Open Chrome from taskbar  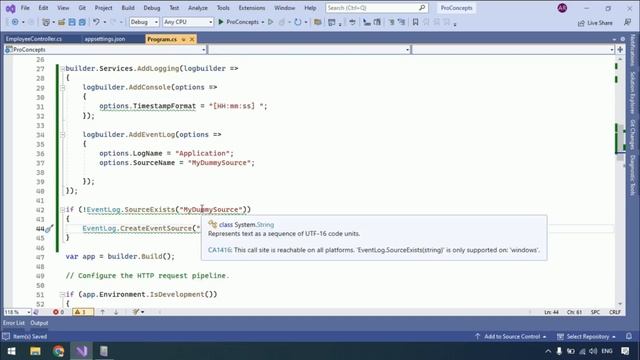[x=58, y=351]
